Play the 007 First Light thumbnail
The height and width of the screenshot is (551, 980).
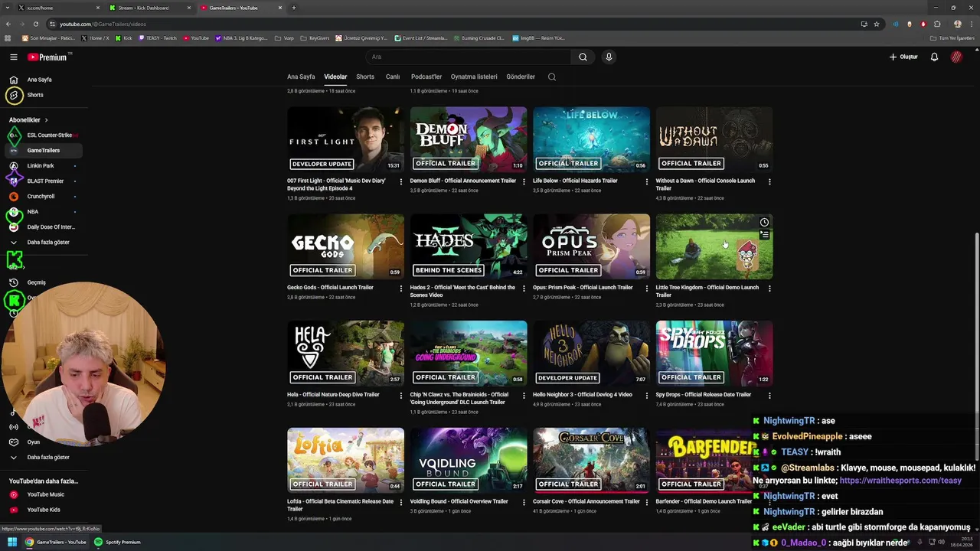point(345,139)
